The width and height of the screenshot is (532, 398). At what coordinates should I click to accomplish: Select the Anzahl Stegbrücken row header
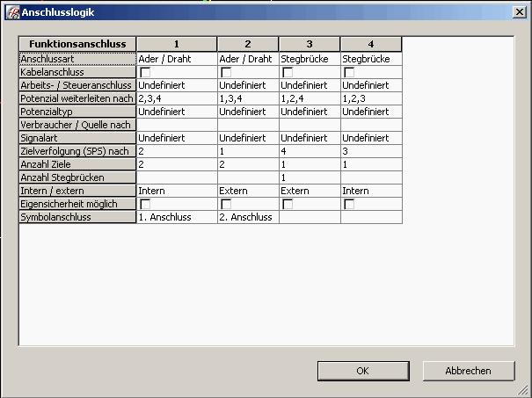(77, 177)
